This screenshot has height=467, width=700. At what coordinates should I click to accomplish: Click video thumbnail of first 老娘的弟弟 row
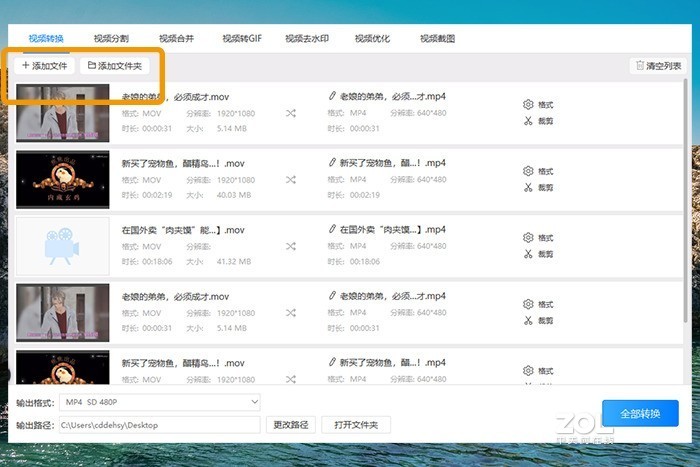point(62,113)
